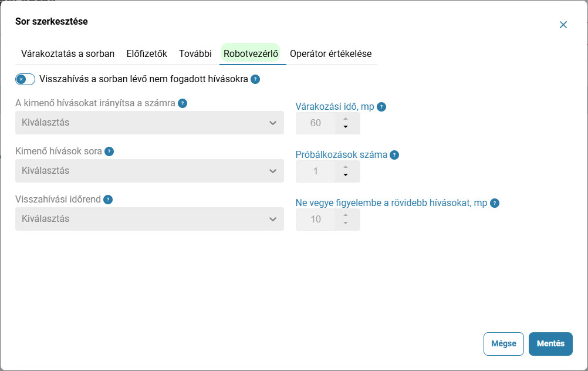Viewport: 588px width, 371px height.
Task: Click help icon next to Kimenő hívások sora
Action: tap(109, 151)
